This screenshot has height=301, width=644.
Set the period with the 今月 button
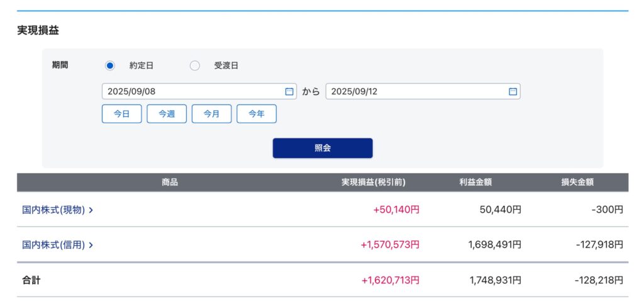pyautogui.click(x=211, y=114)
